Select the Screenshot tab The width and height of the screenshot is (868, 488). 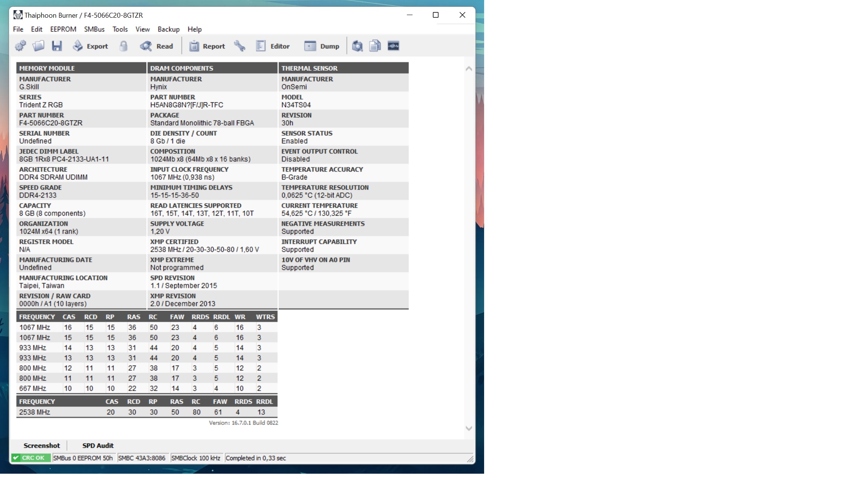[x=41, y=445]
